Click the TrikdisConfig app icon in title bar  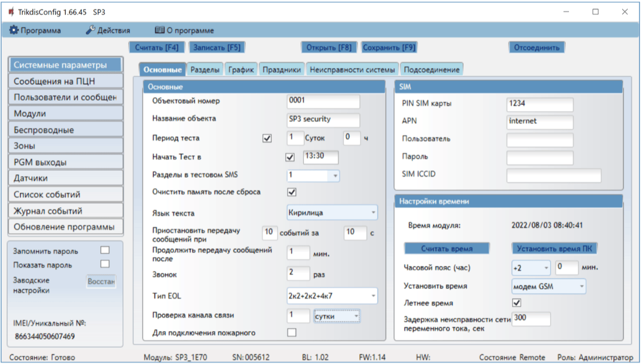pos(11,12)
